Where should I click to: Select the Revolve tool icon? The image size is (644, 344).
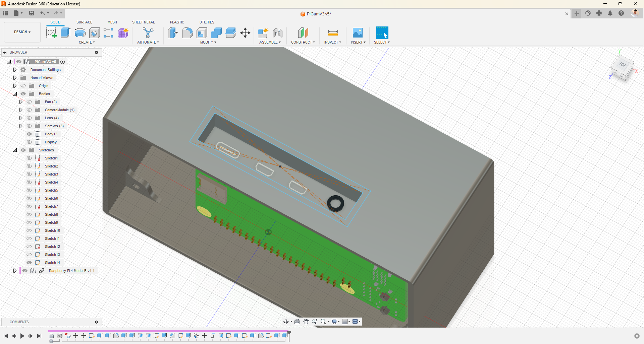pyautogui.click(x=80, y=33)
